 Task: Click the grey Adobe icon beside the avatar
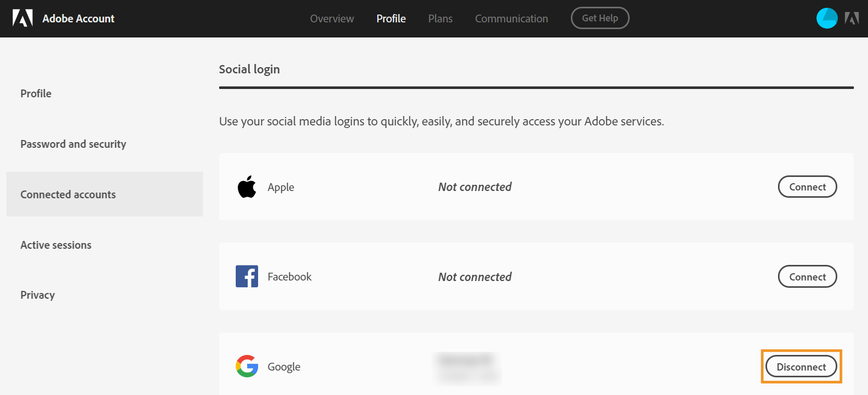(x=852, y=18)
